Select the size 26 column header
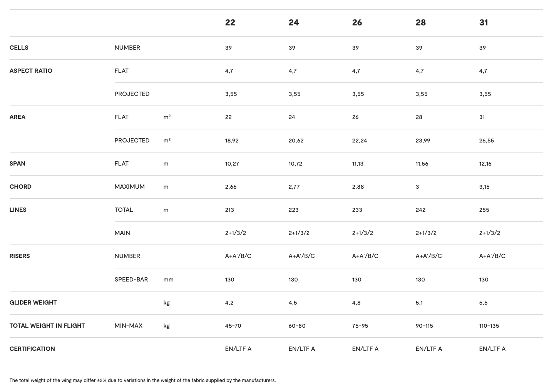The width and height of the screenshot is (549, 392). click(357, 23)
